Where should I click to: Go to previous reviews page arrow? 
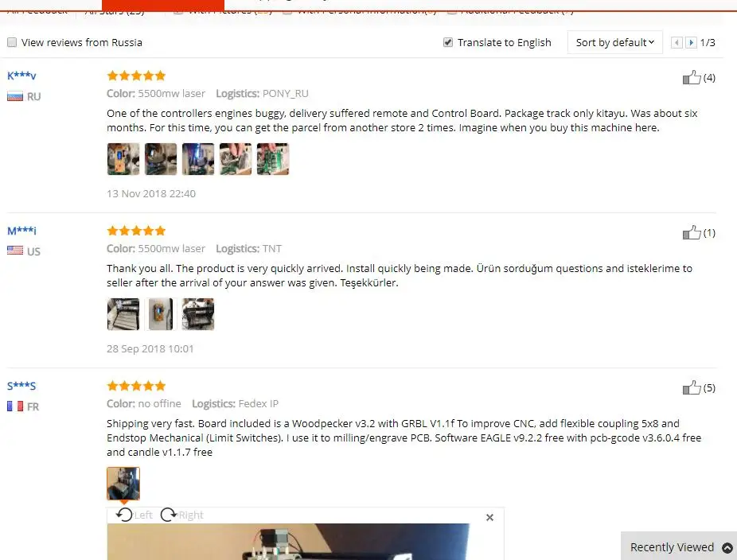click(x=677, y=43)
